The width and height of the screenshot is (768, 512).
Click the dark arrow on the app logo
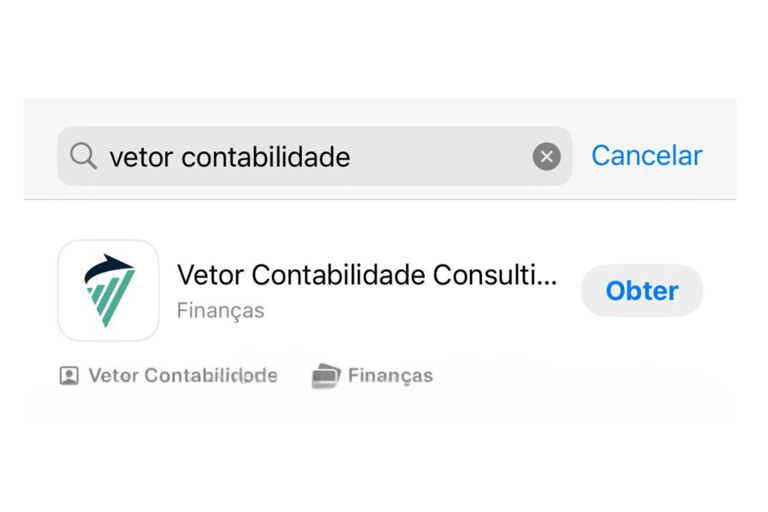pyautogui.click(x=109, y=268)
